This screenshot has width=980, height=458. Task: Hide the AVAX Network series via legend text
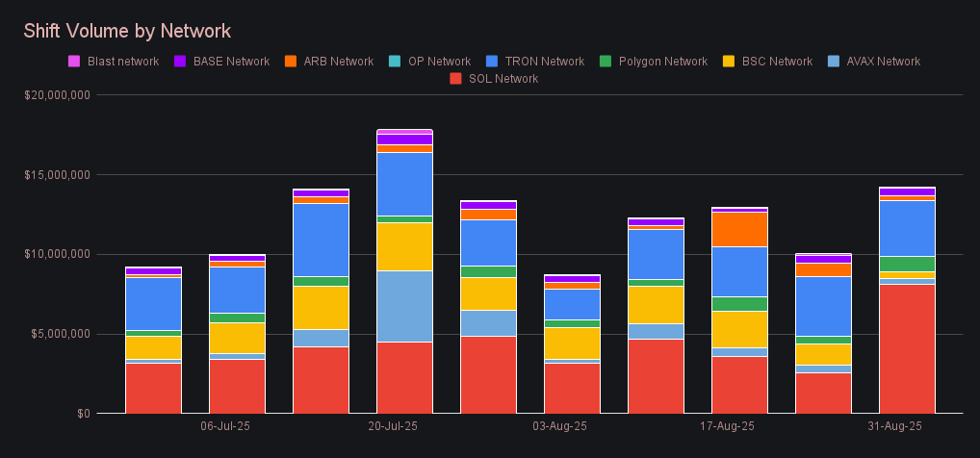[883, 62]
